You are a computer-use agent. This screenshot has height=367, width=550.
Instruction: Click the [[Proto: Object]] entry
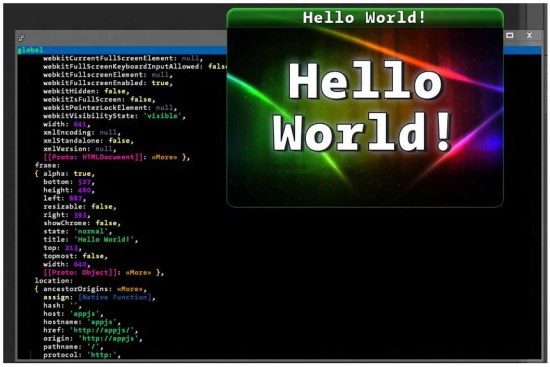point(80,273)
